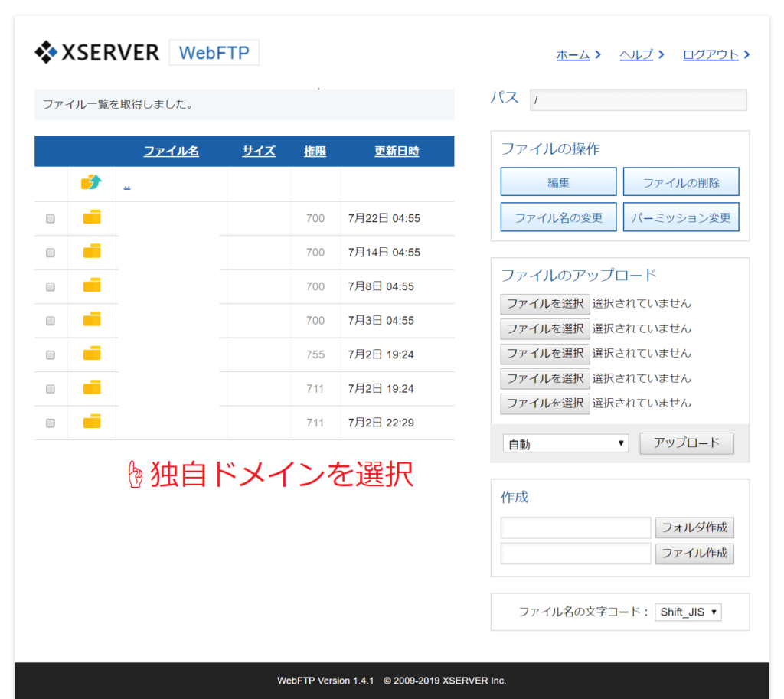Click the date 7月2日 22:29
The width and height of the screenshot is (784, 699).
pyautogui.click(x=381, y=423)
